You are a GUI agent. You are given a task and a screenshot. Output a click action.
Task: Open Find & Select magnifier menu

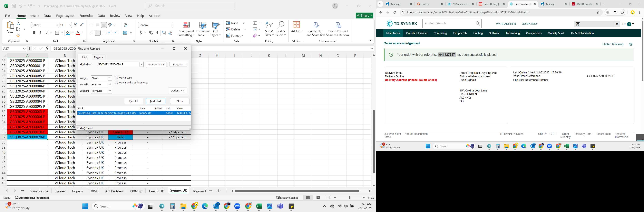[281, 29]
